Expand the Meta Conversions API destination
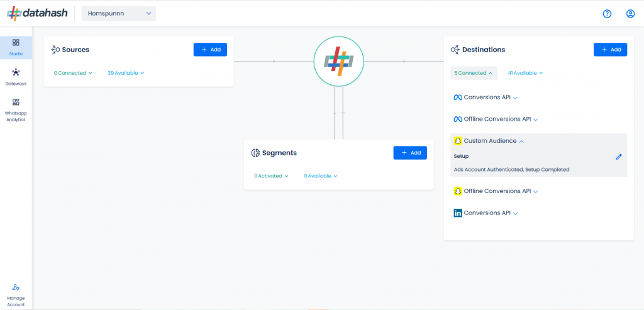The image size is (644, 310). point(516,98)
